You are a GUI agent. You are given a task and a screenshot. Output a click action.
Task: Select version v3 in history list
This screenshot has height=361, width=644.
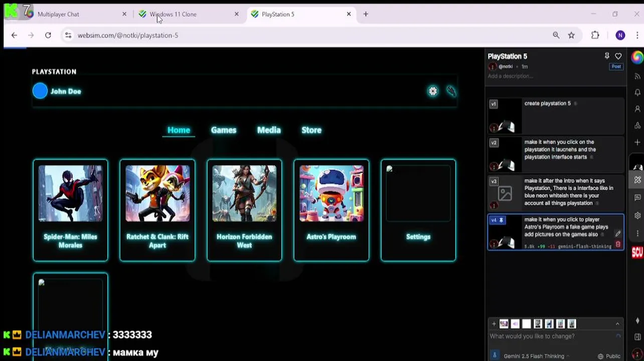pos(556,193)
